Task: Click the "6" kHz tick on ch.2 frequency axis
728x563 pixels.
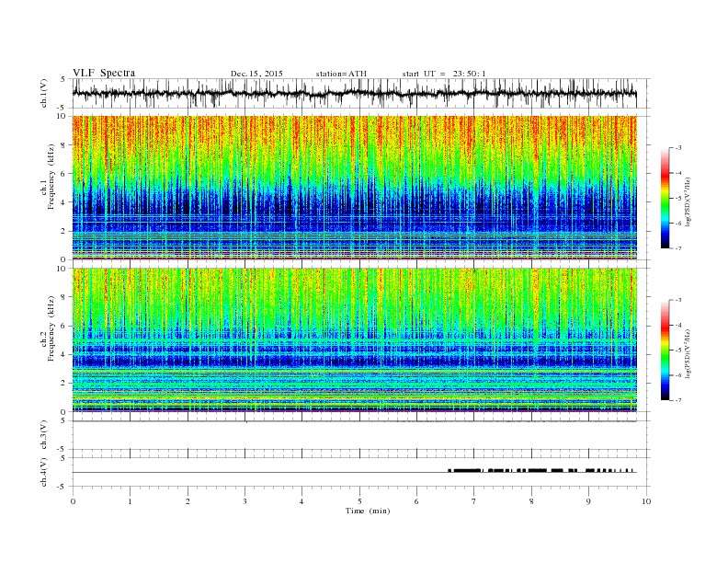Action: (64, 326)
